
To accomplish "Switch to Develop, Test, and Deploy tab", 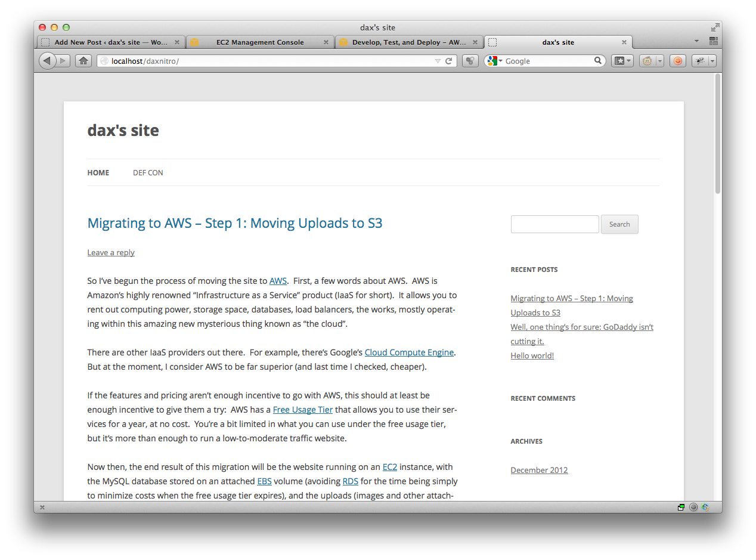I will tap(408, 42).
